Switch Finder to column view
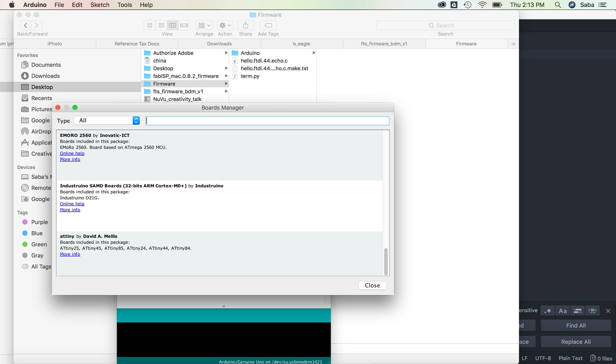 173,25
